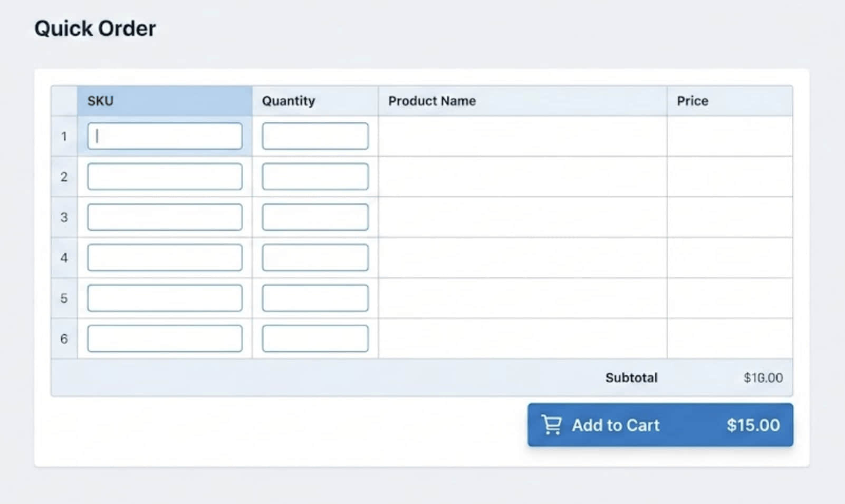This screenshot has width=845, height=504.
Task: Click the shopping cart icon
Action: [552, 425]
